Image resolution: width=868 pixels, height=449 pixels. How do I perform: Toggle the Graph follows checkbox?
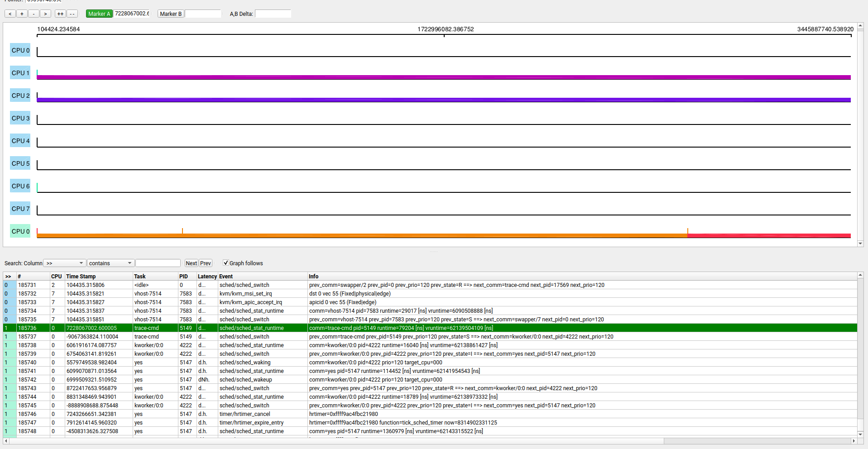pos(226,263)
